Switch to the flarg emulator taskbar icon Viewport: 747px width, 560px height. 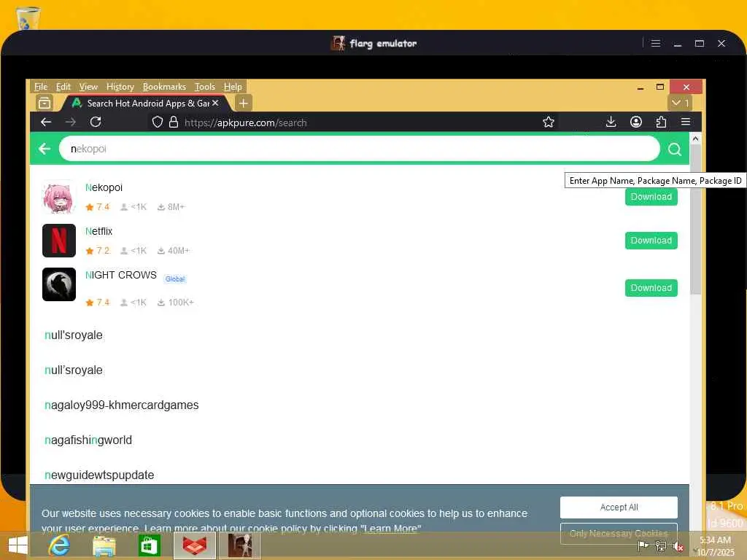point(239,545)
